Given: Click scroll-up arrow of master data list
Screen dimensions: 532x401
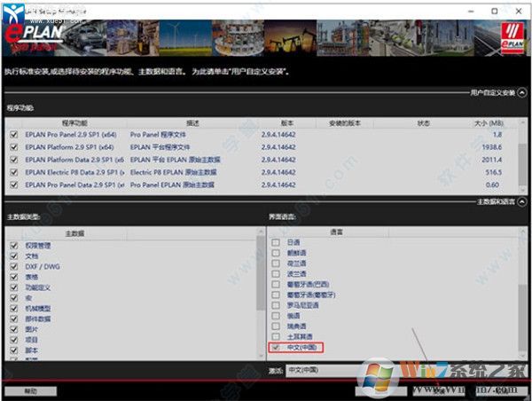Looking at the screenshot, I should click(261, 232).
